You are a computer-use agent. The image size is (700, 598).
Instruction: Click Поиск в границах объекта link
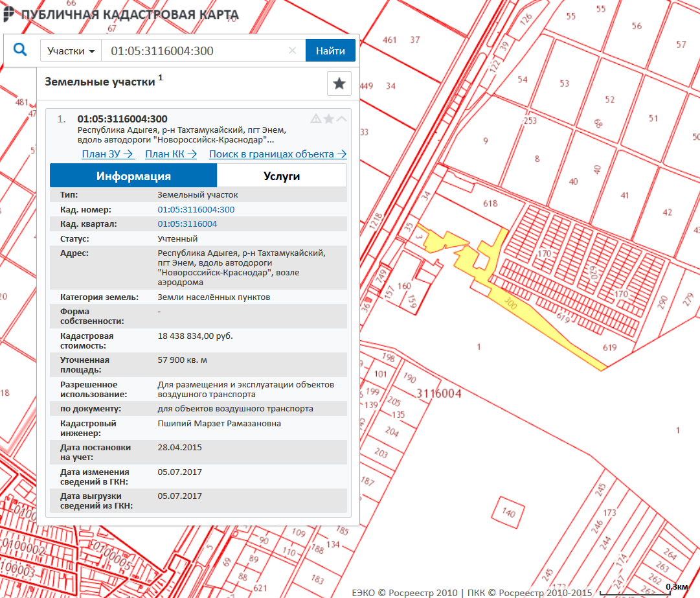click(278, 154)
